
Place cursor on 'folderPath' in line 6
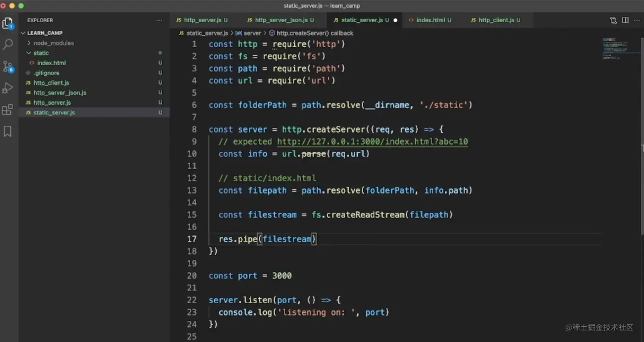[262, 105]
